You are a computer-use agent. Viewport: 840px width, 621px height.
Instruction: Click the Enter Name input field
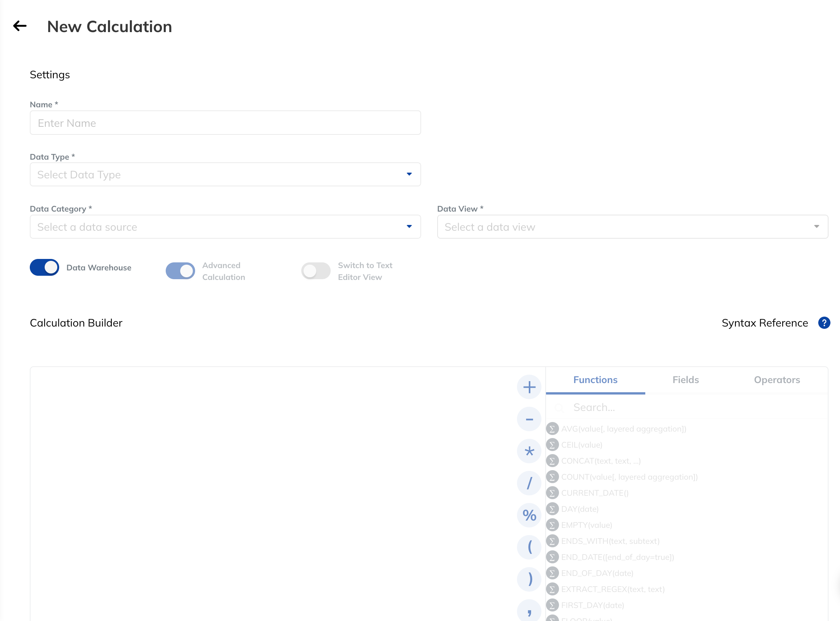coord(225,123)
